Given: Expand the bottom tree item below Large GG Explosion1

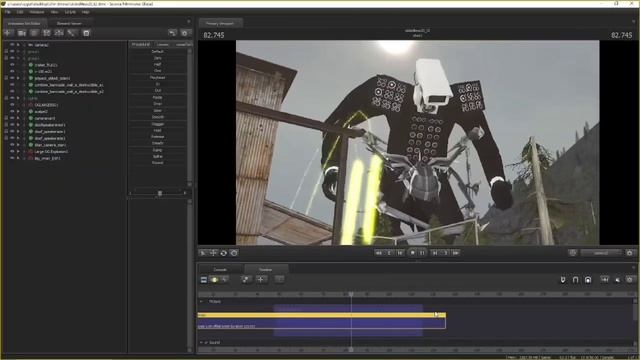Looking at the screenshot, I should [x=18, y=158].
